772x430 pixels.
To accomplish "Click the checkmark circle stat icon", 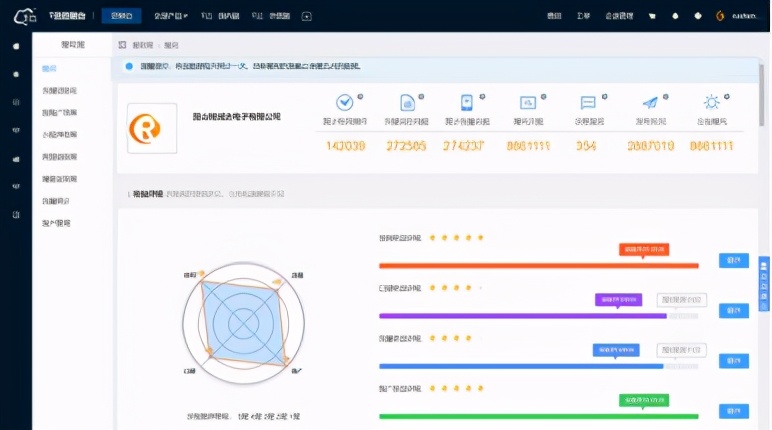I will [x=345, y=102].
